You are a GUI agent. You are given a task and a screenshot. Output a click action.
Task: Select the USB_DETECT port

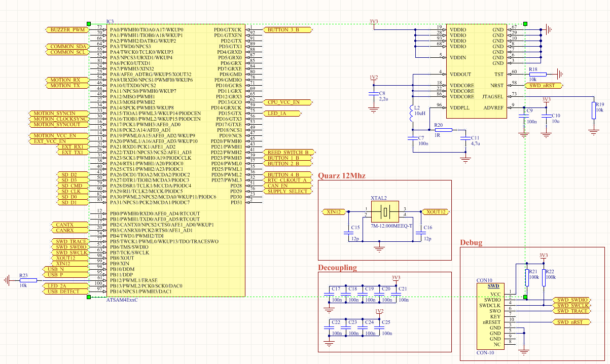(62, 292)
